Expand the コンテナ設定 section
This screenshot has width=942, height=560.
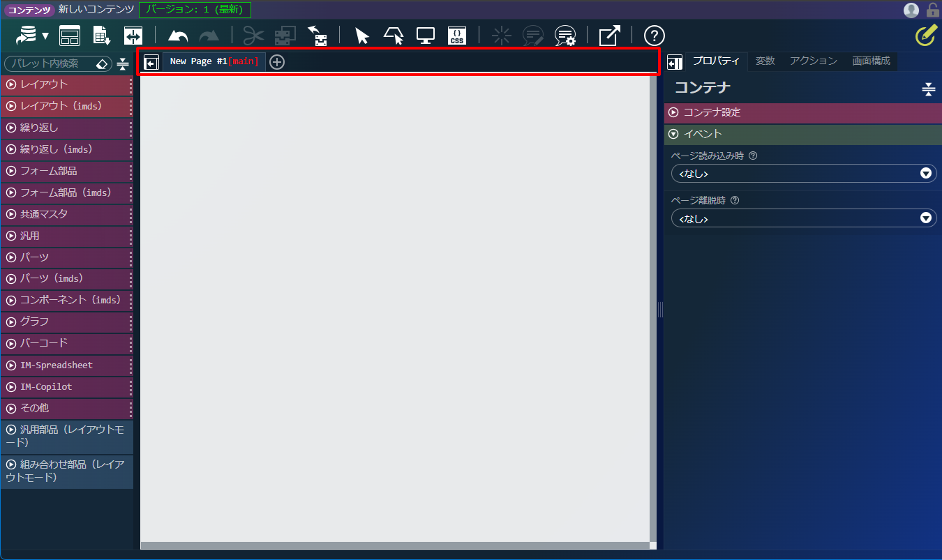coord(712,112)
